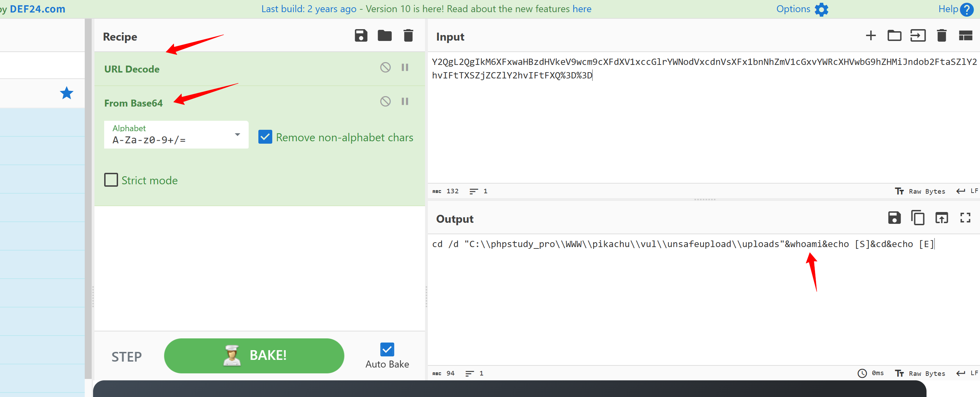Viewport: 980px width, 397px height.
Task: Enable Strict mode checkbox
Action: click(x=111, y=180)
